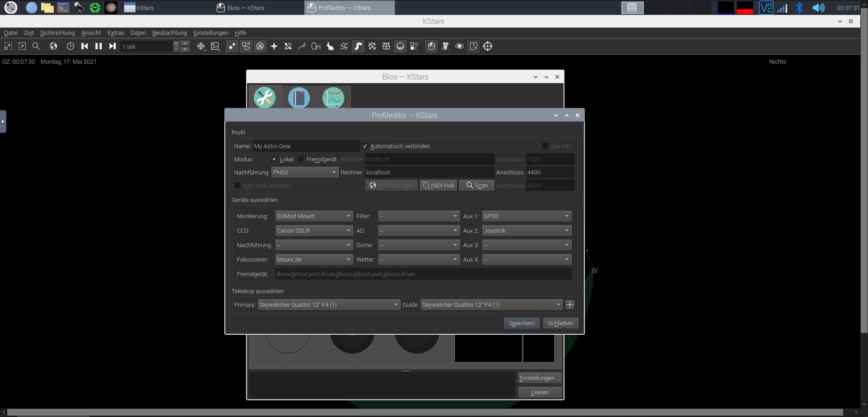The height and width of the screenshot is (417, 868).
Task: Open the Beobachtung menu
Action: (170, 33)
